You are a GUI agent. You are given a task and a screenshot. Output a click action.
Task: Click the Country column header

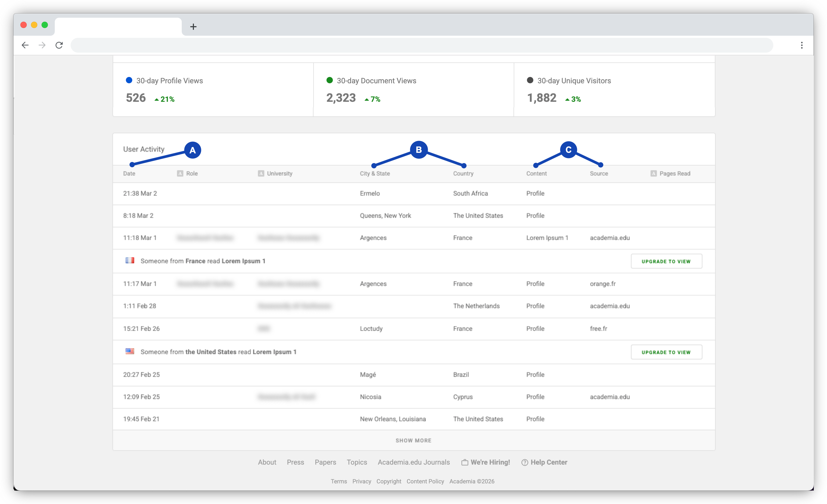[x=463, y=173]
